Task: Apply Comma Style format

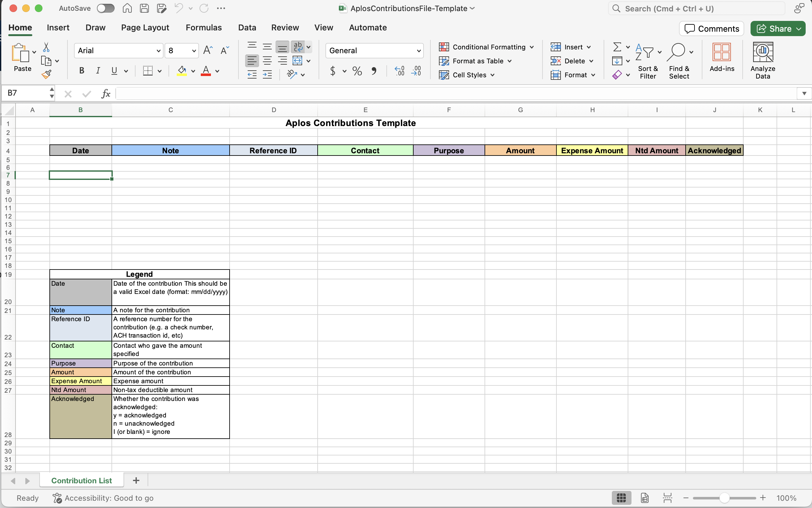Action: [374, 71]
